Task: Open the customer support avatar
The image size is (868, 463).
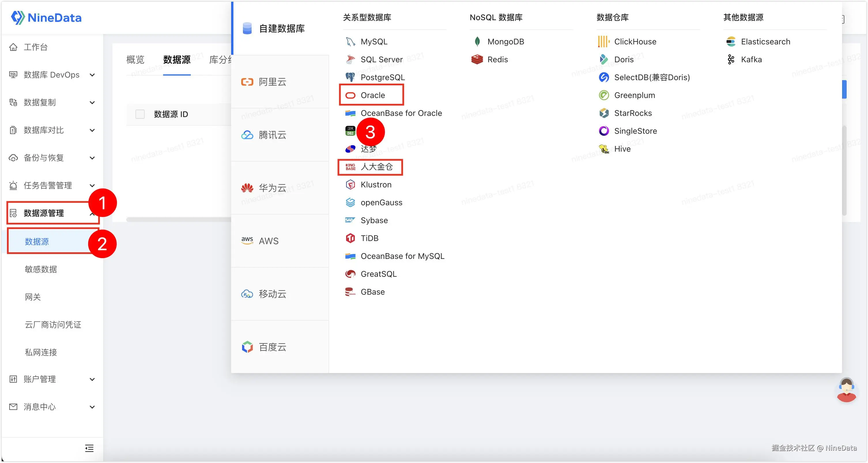Action: point(846,390)
